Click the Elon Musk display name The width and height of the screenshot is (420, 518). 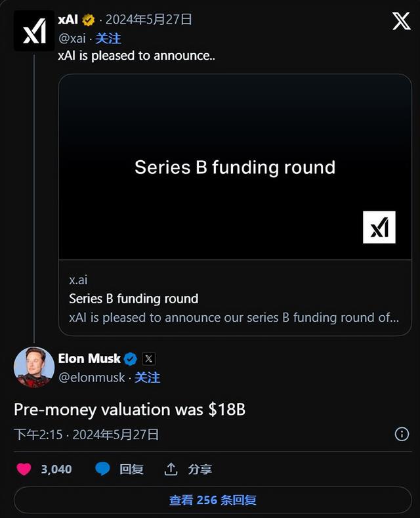point(89,358)
